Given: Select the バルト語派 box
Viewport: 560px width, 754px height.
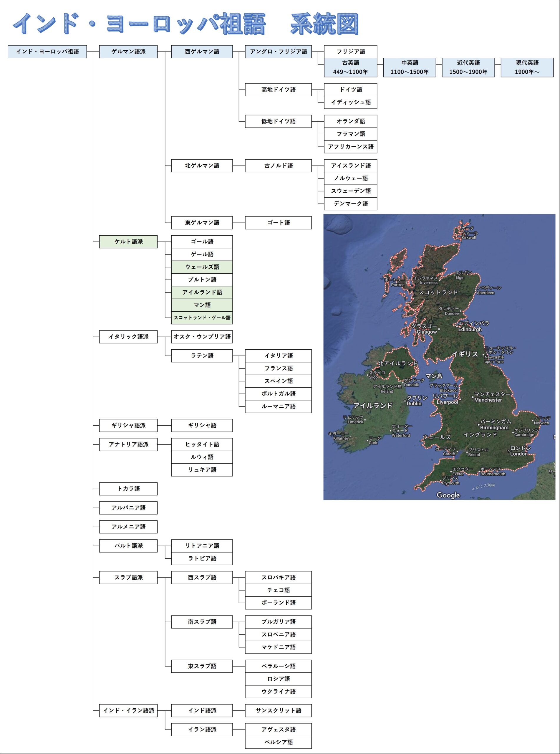Looking at the screenshot, I should [x=128, y=546].
